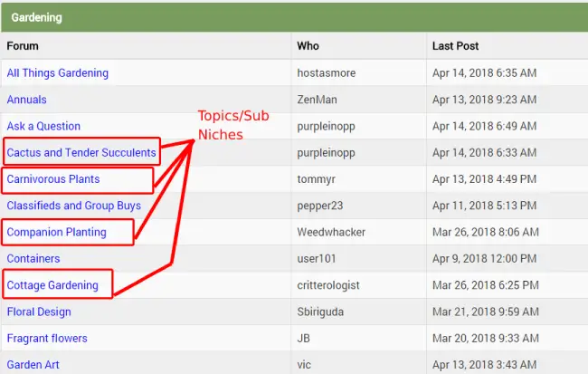Open the Floral Design forum

click(x=39, y=312)
